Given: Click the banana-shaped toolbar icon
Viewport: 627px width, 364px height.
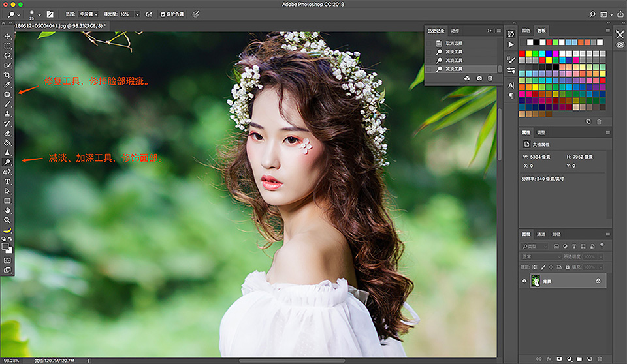Looking at the screenshot, I should (x=7, y=230).
